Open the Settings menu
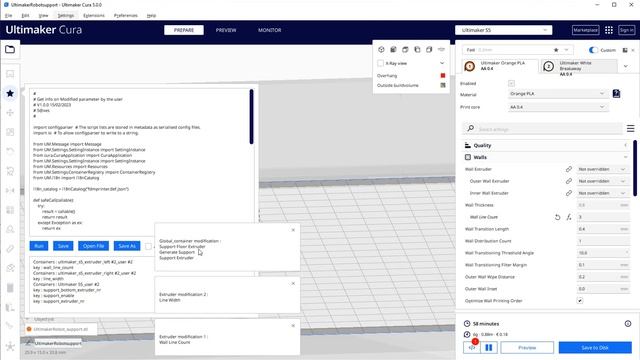Screen dimensions: 640x360 point(66,16)
